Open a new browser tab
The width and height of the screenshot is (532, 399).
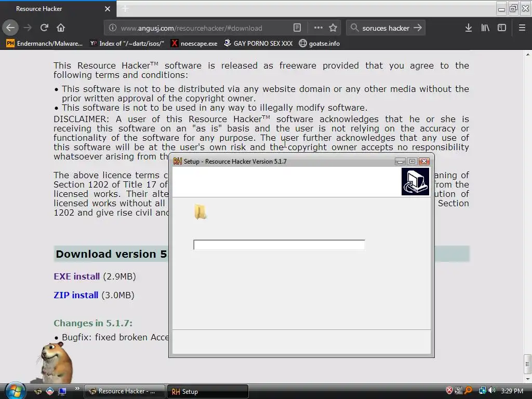pos(125,8)
